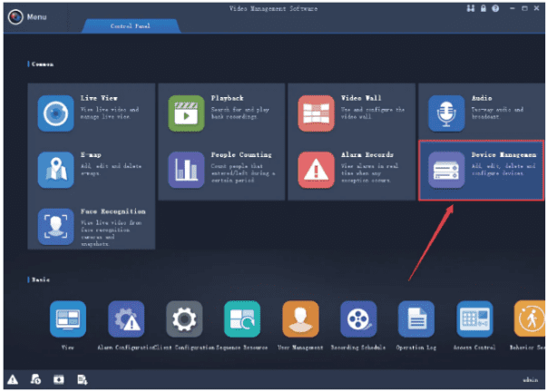Open Access Control icon
547x392 pixels.
point(474,320)
